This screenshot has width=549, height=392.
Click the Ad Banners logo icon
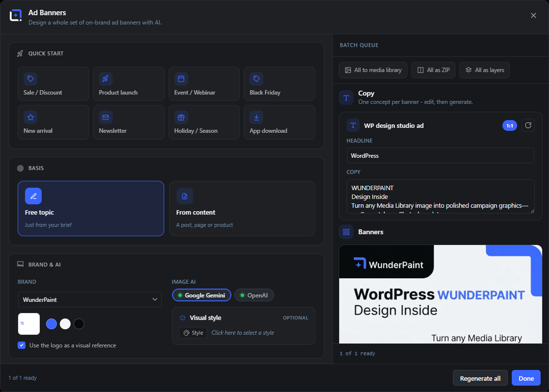tap(16, 15)
